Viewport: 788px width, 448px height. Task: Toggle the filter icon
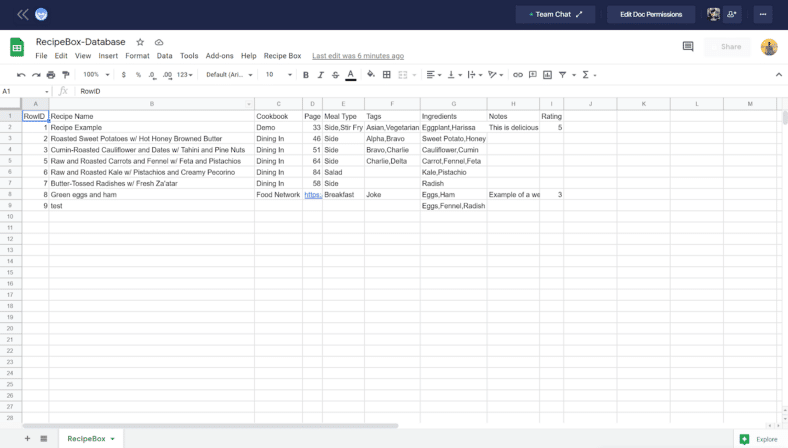562,75
